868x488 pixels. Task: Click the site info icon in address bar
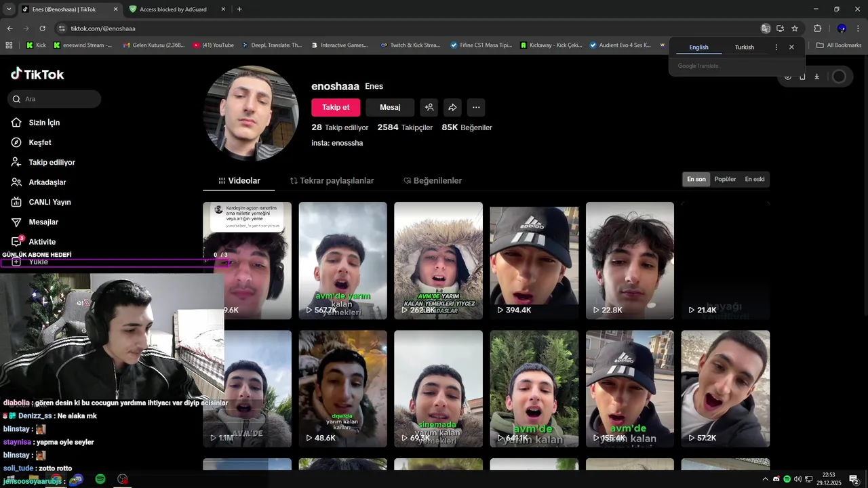point(62,28)
